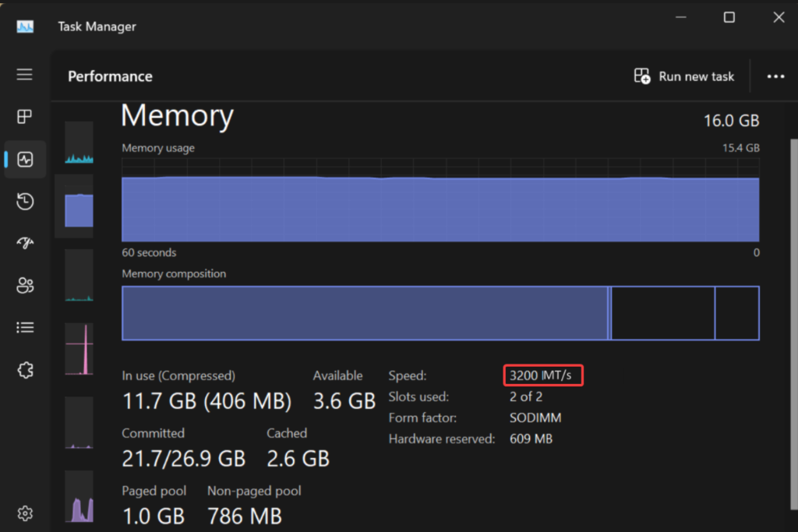Click the in-use section of Memory composition
The width and height of the screenshot is (798, 532).
pos(365,313)
